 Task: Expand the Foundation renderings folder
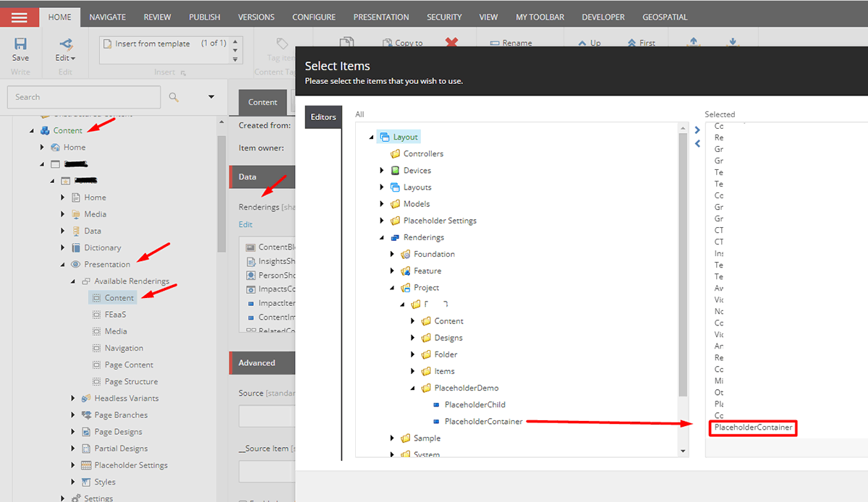coord(393,254)
